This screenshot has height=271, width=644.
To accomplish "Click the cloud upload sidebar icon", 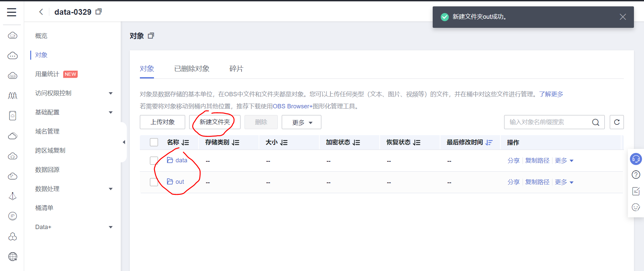I will click(12, 156).
